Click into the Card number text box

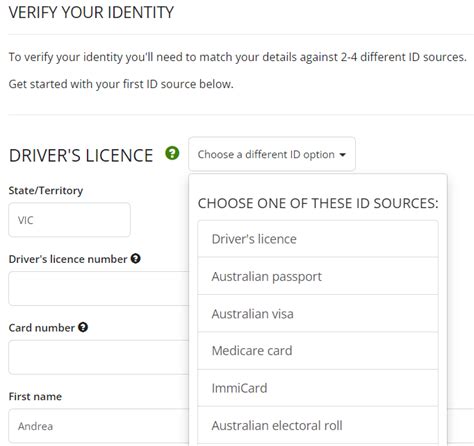pyautogui.click(x=99, y=357)
